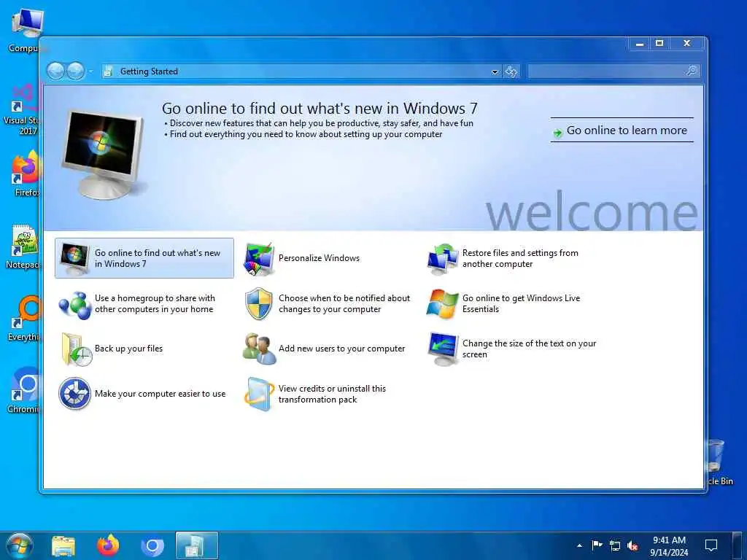
Task: Open the Change text size monitor icon
Action: point(443,349)
